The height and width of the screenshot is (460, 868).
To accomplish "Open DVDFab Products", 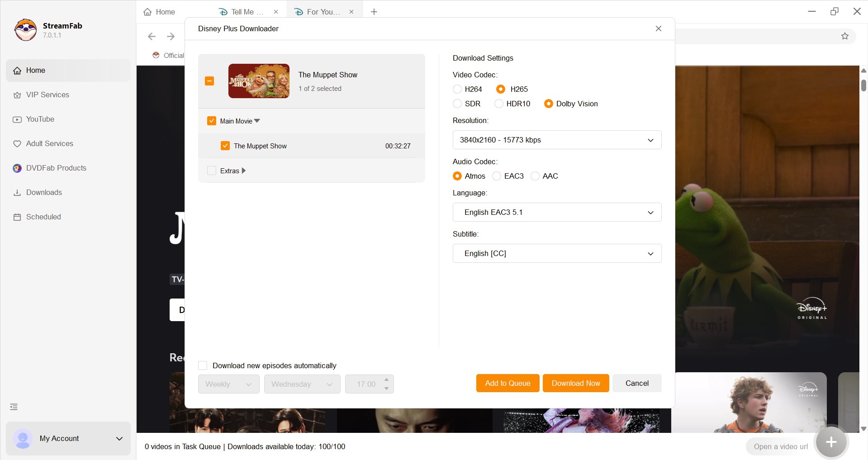I will click(56, 168).
